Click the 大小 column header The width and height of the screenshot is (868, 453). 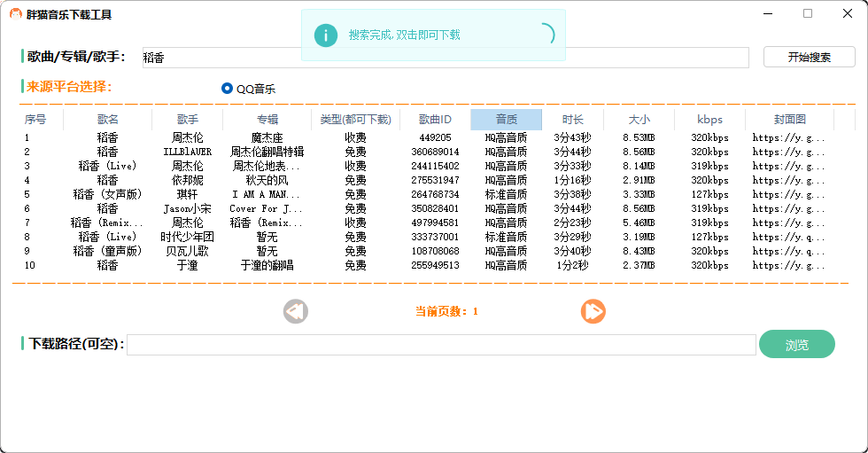tap(639, 120)
